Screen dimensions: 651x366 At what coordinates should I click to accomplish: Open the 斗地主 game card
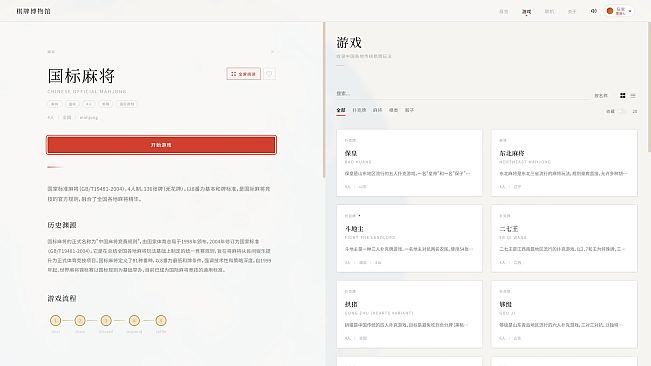click(409, 239)
